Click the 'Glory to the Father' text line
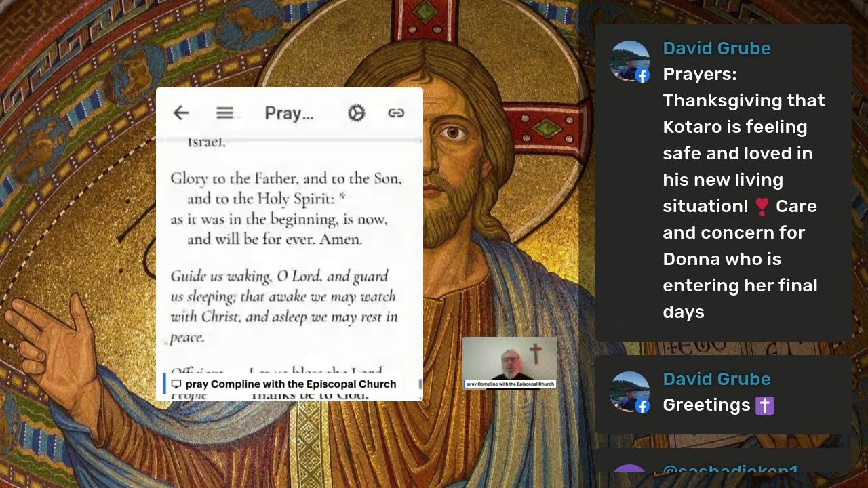This screenshot has height=488, width=868. click(286, 179)
